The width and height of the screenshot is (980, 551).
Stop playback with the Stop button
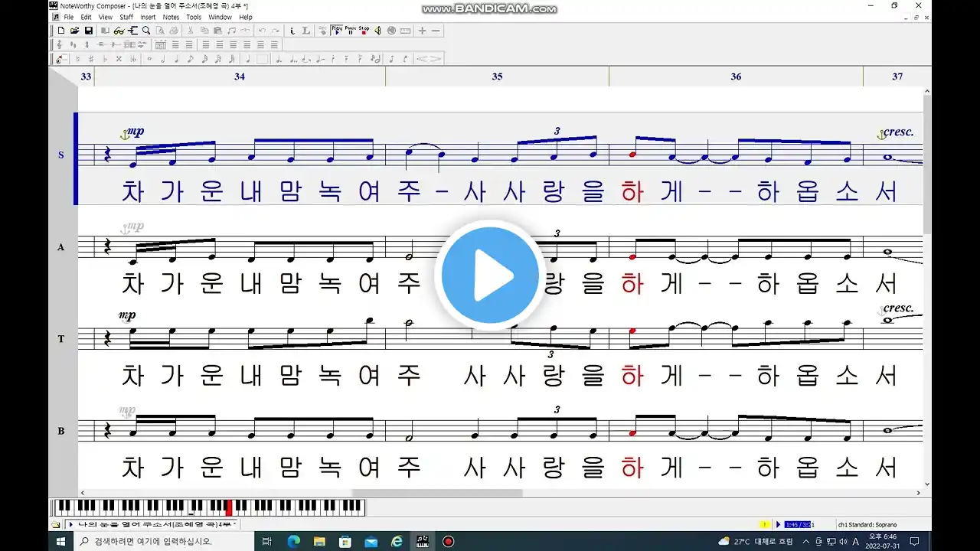click(x=364, y=31)
